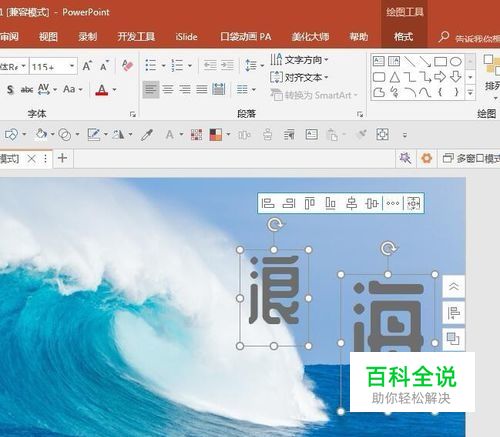
Task: Open 开发工具 tab
Action: pos(136,37)
